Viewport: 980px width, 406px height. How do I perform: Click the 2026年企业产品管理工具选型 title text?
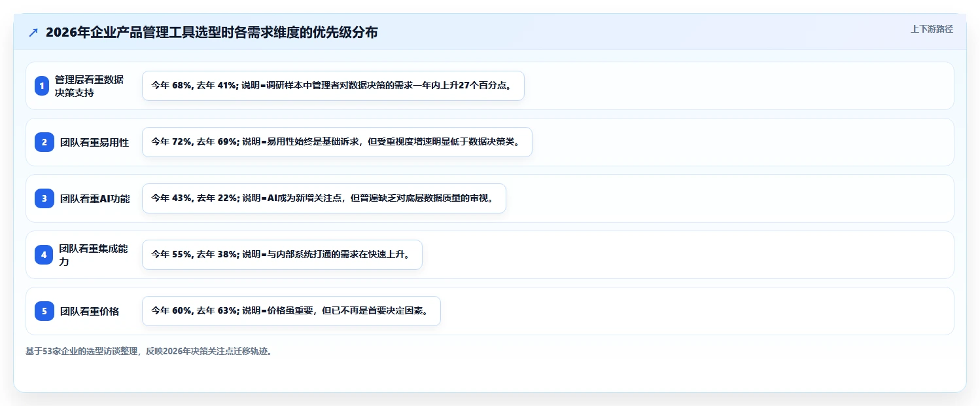coord(211,32)
